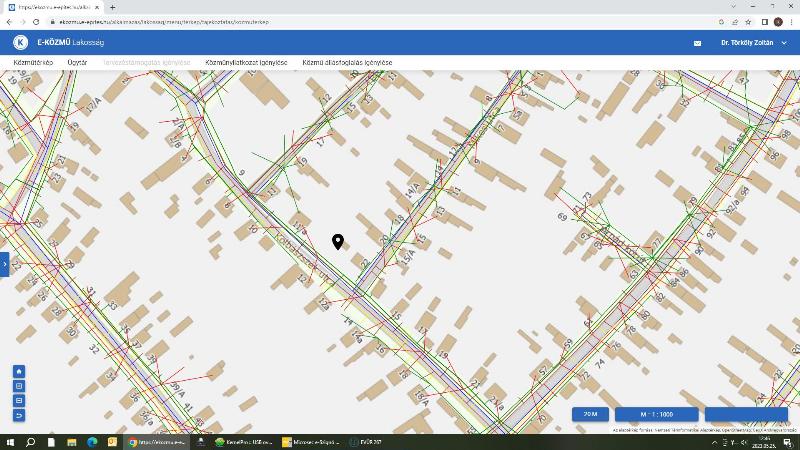The width and height of the screenshot is (800, 450).
Task: Show hidden system tray icons chevron
Action: click(714, 442)
